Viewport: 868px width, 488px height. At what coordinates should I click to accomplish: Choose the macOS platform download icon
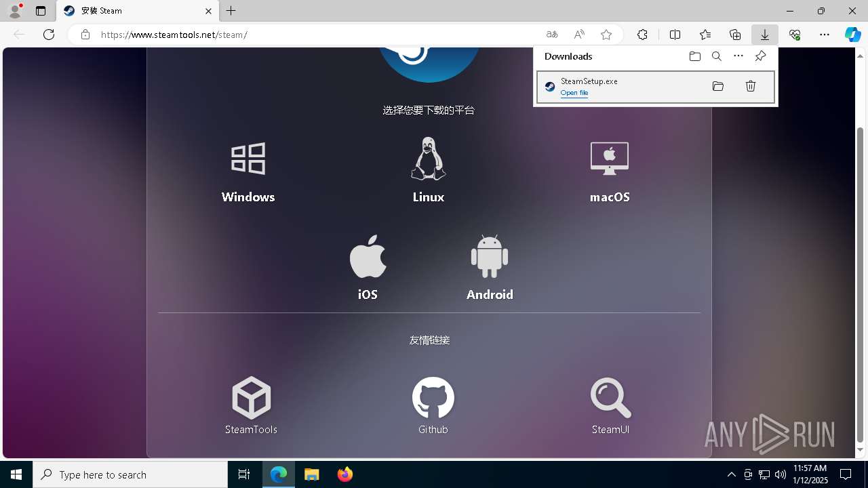[x=610, y=159]
